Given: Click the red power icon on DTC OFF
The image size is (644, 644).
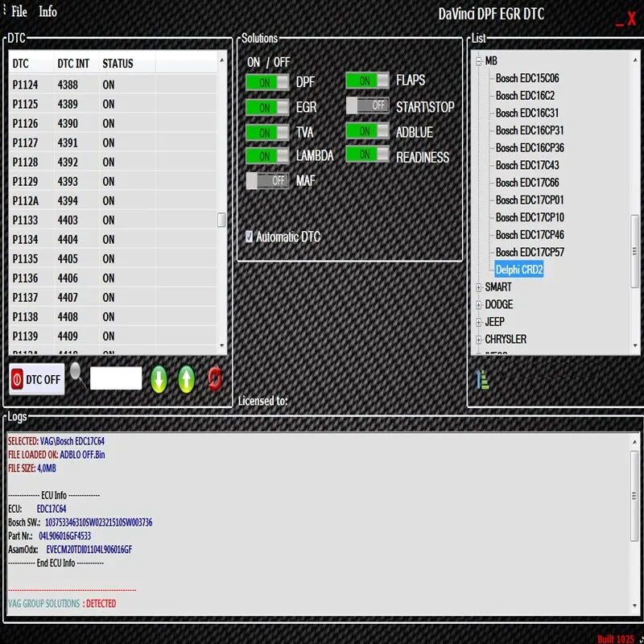Looking at the screenshot, I should pos(17,378).
